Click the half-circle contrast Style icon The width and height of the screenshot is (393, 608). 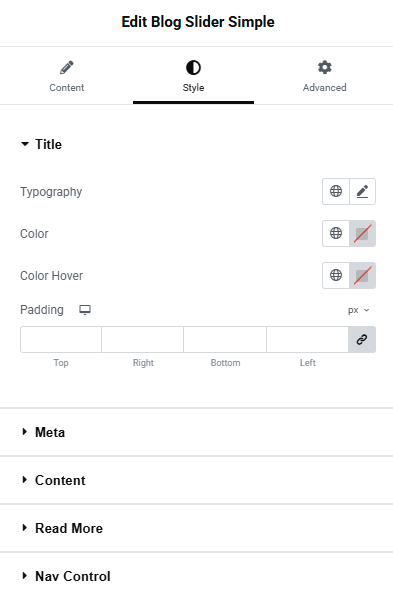193,67
